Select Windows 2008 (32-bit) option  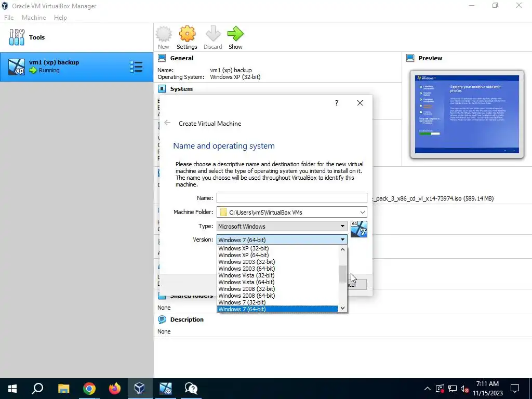tap(277, 289)
